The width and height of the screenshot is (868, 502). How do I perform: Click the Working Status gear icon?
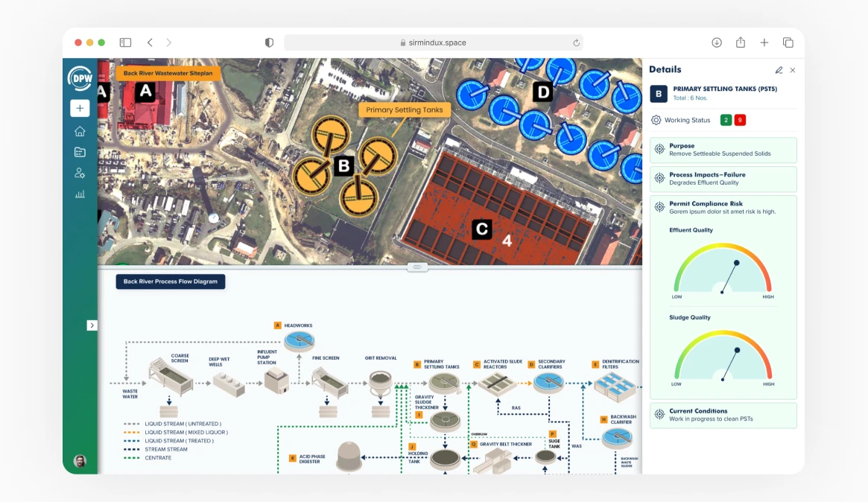[656, 120]
